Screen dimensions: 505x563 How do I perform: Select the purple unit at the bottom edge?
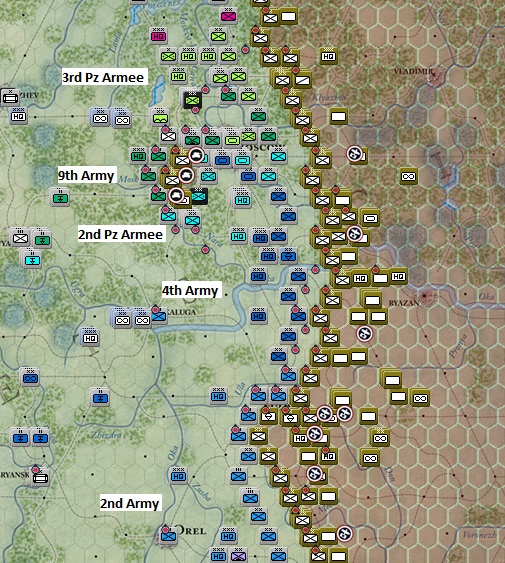(238, 556)
